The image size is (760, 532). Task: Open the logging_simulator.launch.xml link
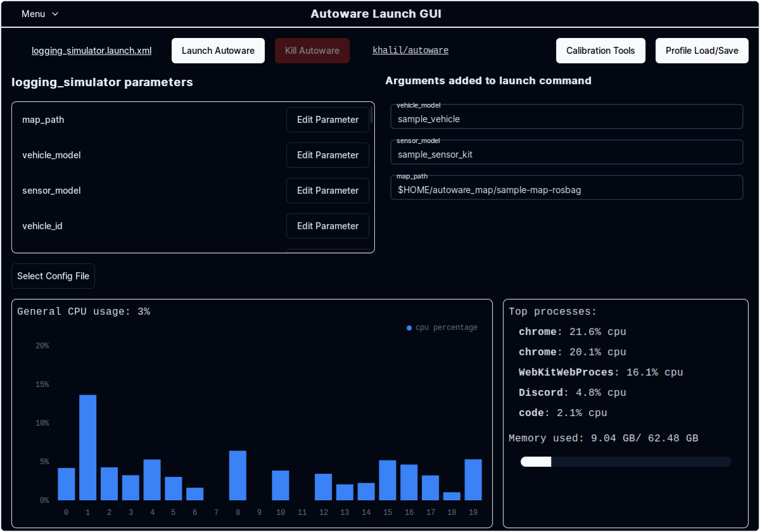pos(91,50)
